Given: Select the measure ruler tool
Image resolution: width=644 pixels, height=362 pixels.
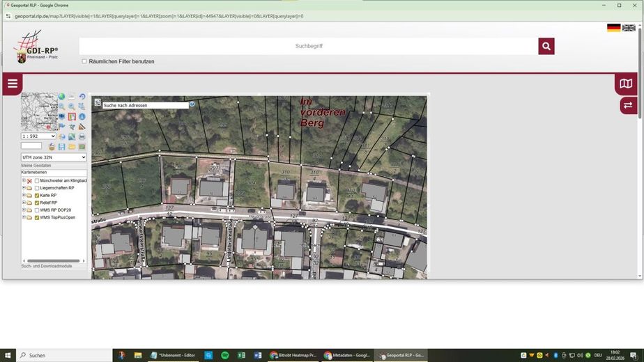Looking at the screenshot, I should [82, 127].
